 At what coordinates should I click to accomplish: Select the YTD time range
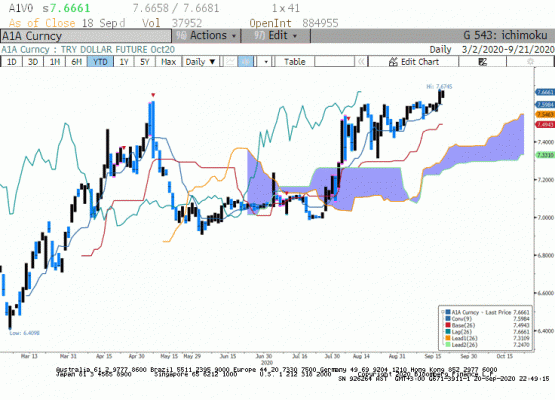100,62
